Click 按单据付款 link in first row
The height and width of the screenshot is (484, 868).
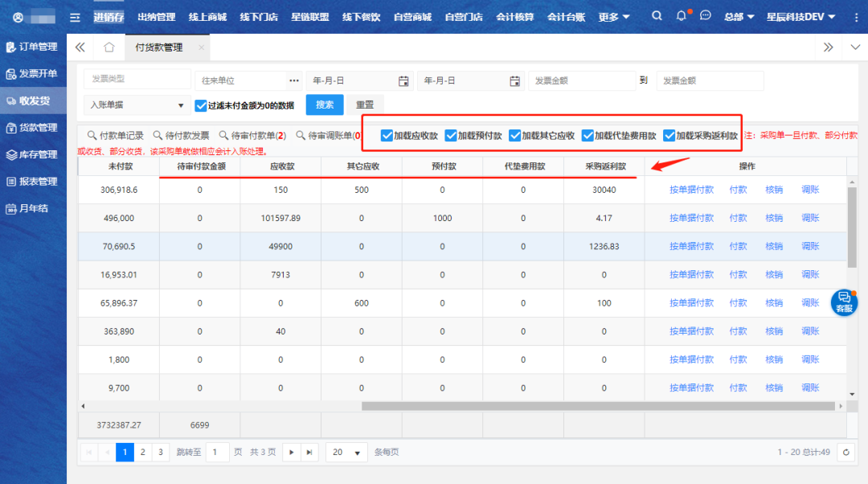[x=691, y=190]
